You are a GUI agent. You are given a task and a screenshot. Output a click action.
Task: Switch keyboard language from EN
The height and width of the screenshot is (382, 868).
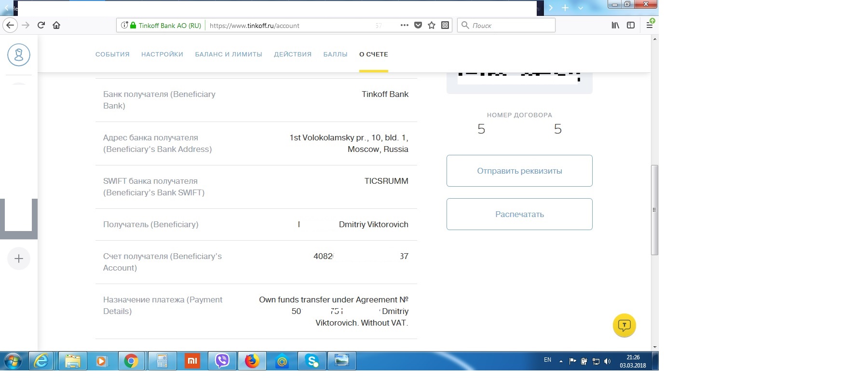pos(547,360)
